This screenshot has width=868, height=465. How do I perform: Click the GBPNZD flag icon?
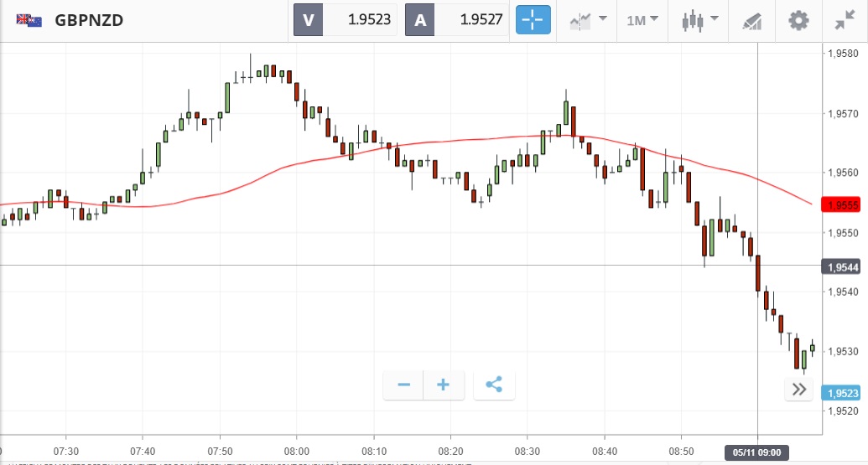[30, 19]
